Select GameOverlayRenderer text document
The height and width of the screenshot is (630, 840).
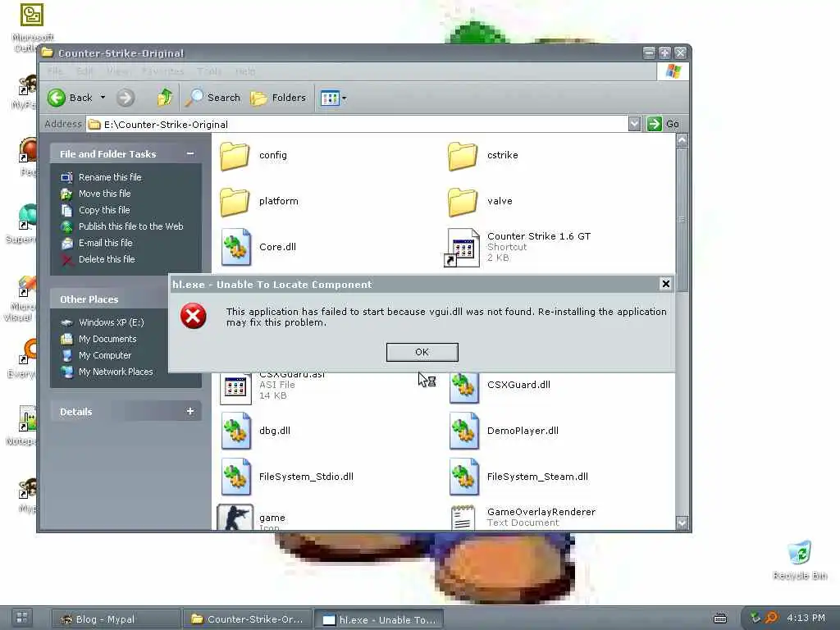pos(523,518)
